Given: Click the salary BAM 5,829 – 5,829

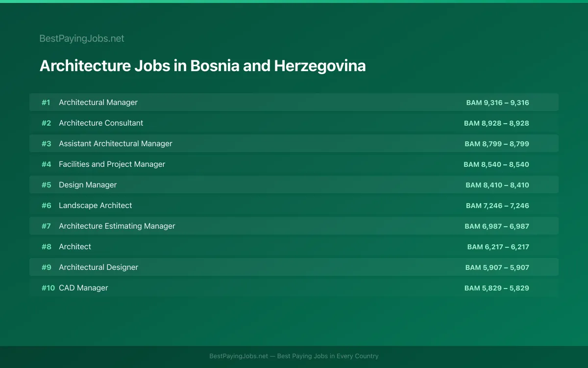Looking at the screenshot, I should pyautogui.click(x=497, y=288).
